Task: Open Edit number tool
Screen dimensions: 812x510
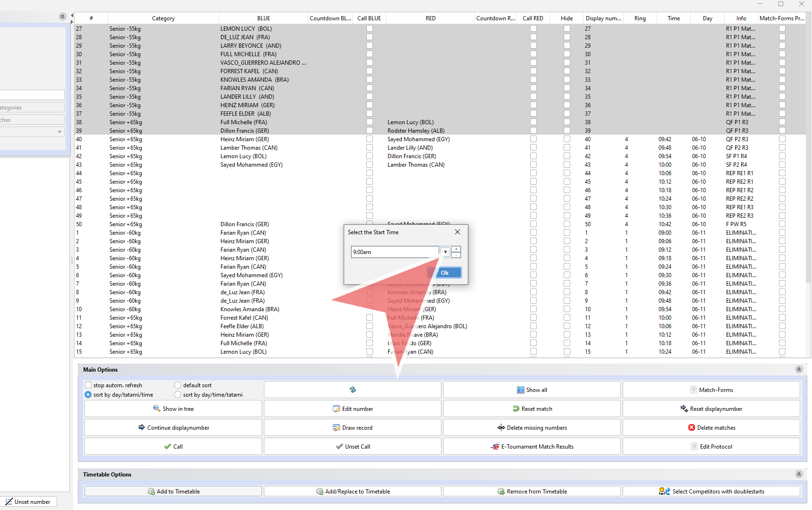Action: [352, 408]
